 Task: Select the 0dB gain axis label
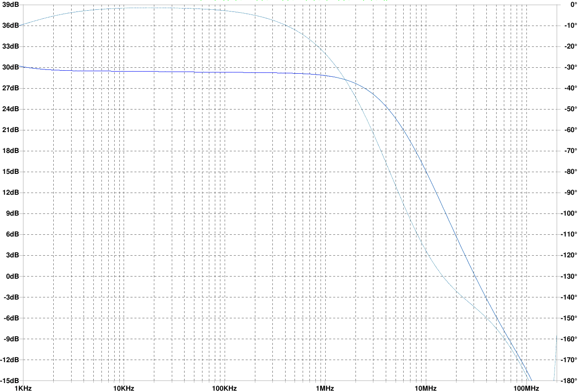(x=12, y=276)
